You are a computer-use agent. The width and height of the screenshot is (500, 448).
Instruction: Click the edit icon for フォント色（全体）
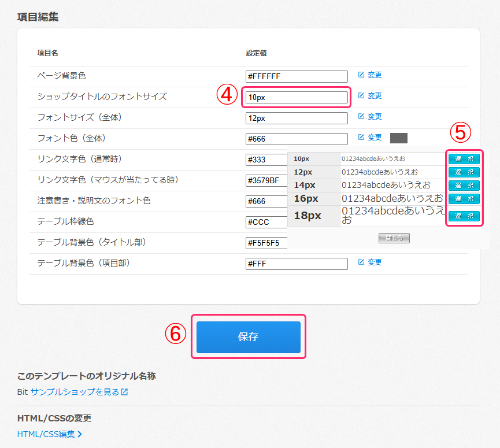[361, 138]
